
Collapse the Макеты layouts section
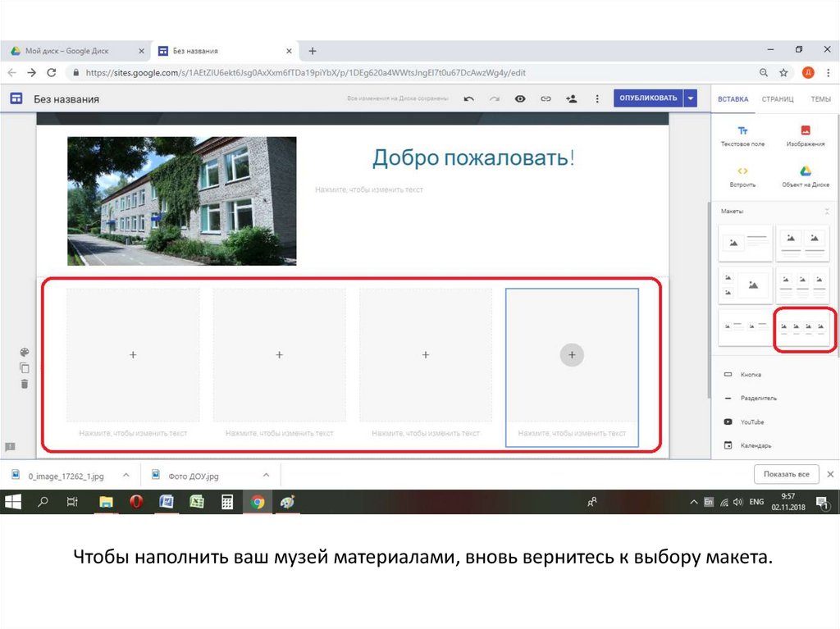pyautogui.click(x=826, y=212)
